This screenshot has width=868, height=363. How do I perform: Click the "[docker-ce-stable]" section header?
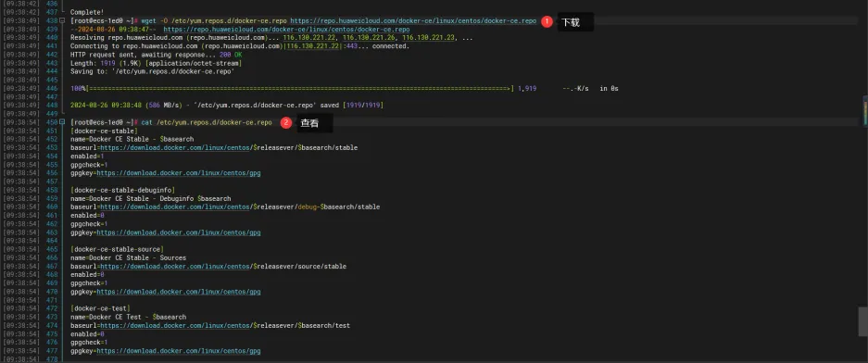click(x=104, y=131)
